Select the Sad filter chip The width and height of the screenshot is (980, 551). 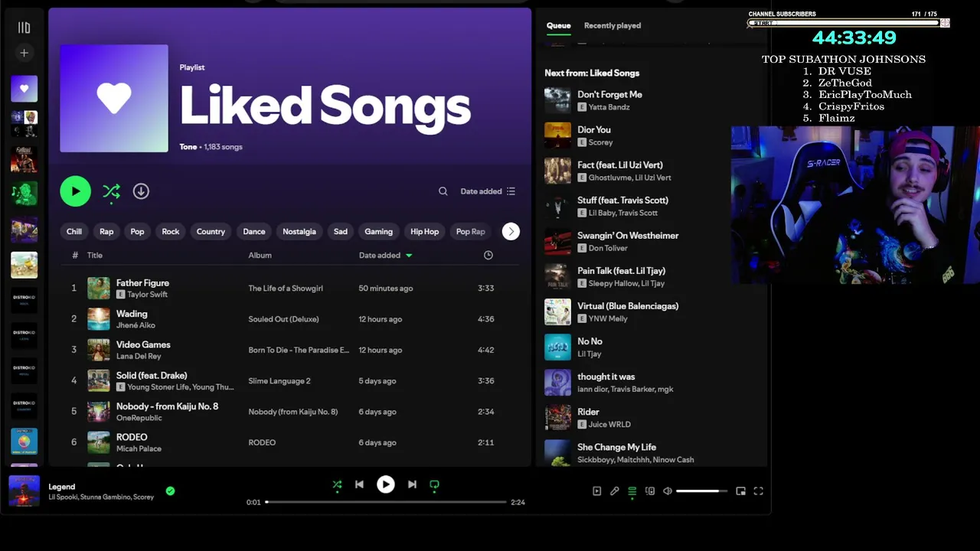point(341,231)
